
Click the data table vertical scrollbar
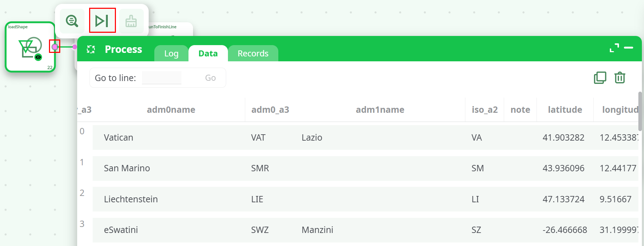[x=640, y=111]
